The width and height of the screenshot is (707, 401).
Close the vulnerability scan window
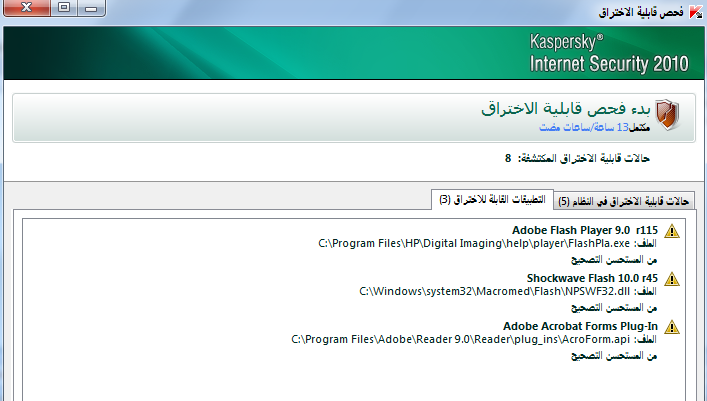[27, 8]
